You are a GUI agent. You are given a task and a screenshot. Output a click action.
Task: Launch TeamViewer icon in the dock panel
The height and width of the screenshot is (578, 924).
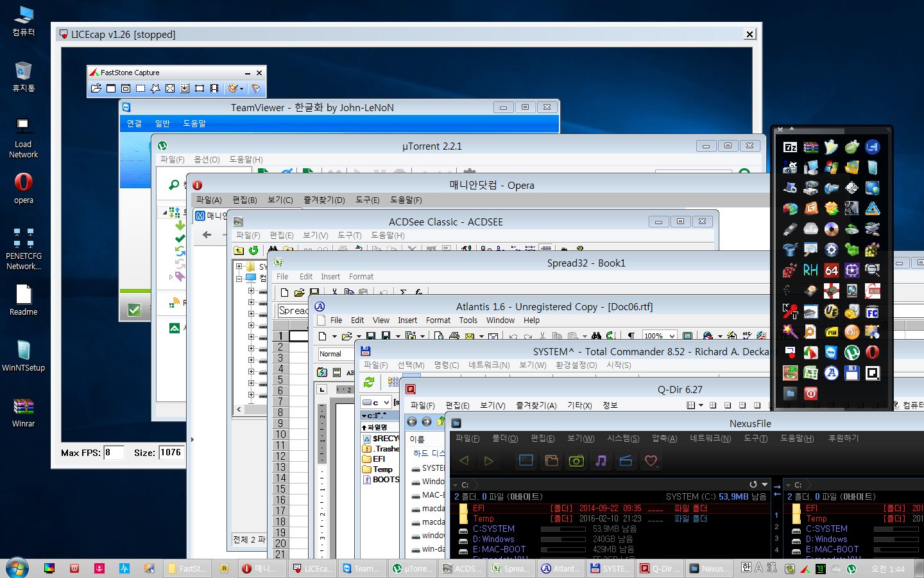[x=831, y=352]
